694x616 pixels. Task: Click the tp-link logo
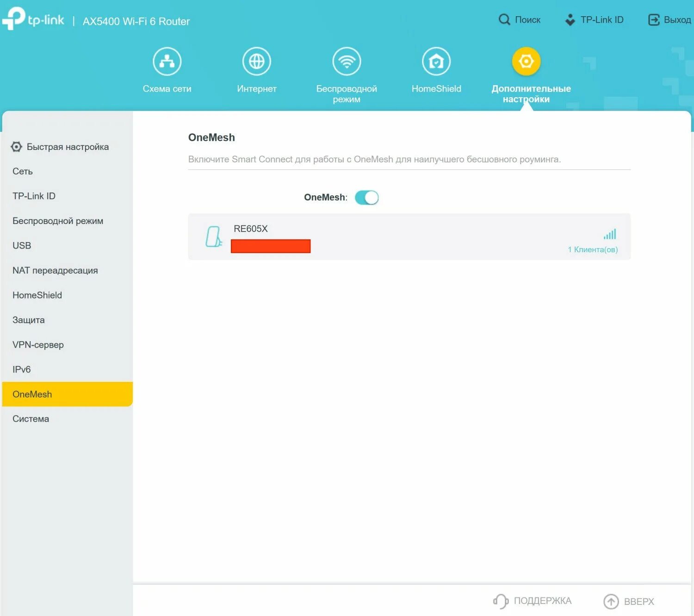(x=33, y=19)
